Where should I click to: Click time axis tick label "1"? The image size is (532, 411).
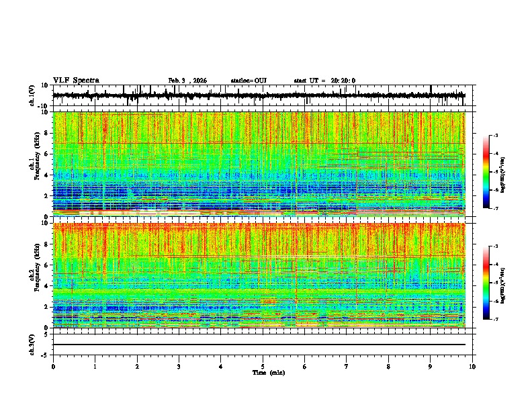(x=95, y=367)
